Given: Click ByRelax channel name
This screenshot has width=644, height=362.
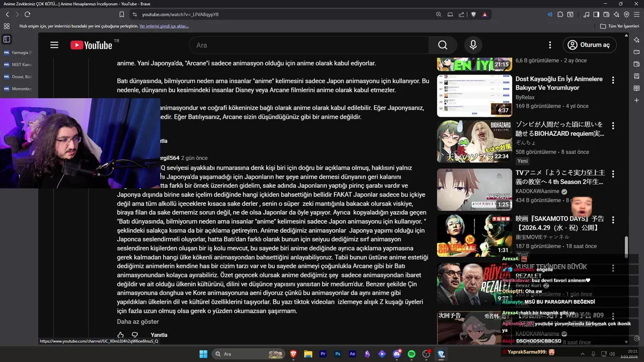Looking at the screenshot, I should click(525, 97).
